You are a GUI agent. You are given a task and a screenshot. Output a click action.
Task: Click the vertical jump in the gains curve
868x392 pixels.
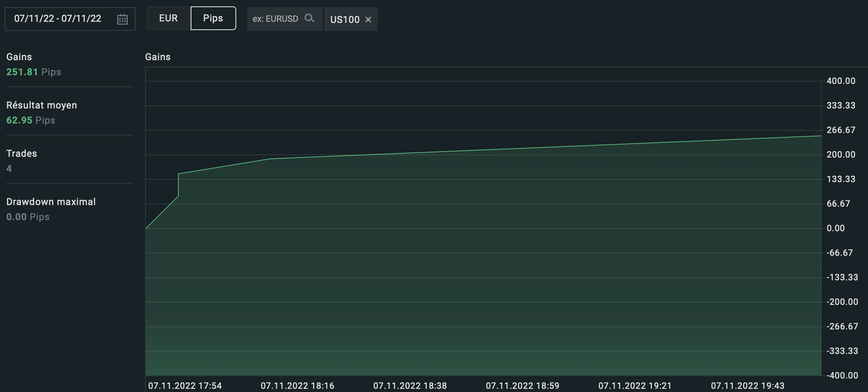point(178,185)
